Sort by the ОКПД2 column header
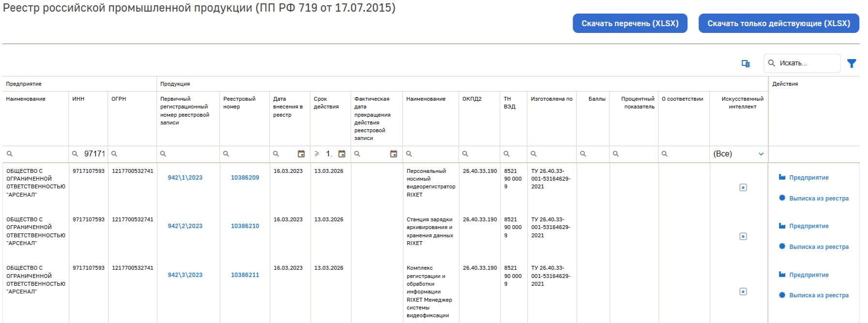Screen dimensions: 868x323 (472, 99)
